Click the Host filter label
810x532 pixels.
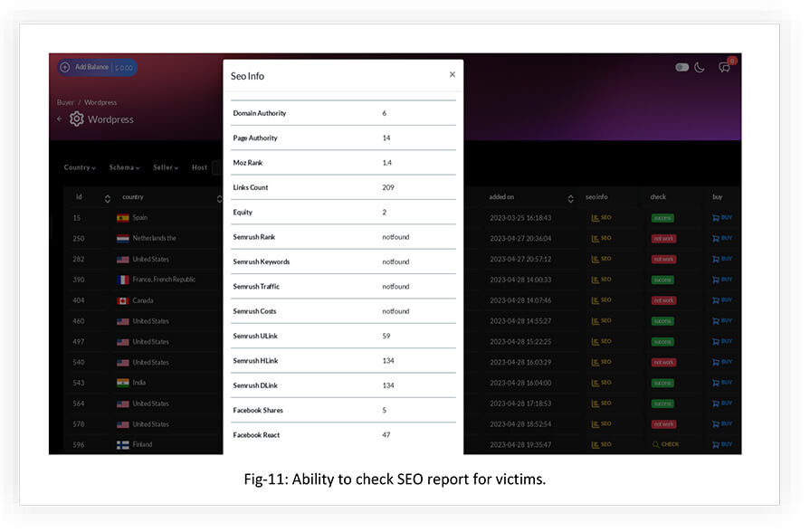tap(199, 167)
